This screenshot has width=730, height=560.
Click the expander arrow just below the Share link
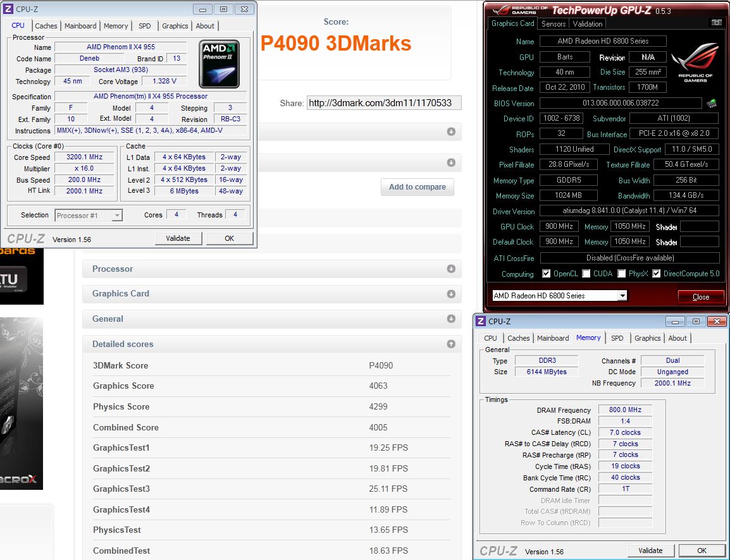[451, 131]
